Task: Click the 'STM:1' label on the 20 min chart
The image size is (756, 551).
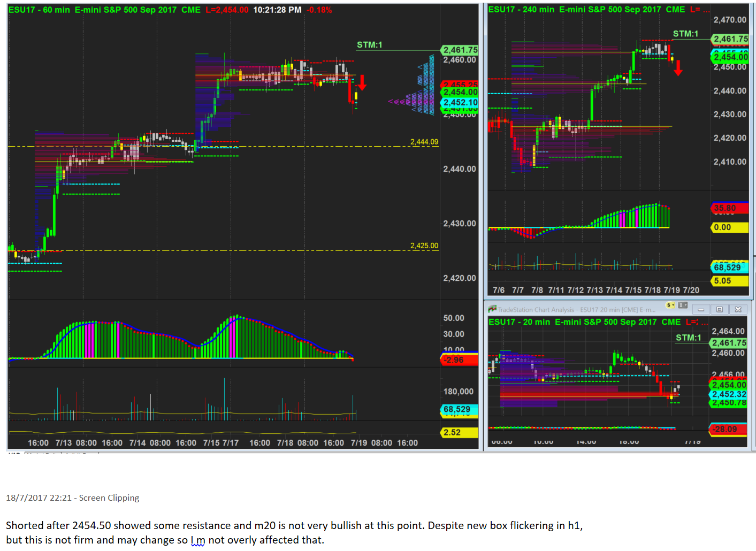Action: tap(688, 338)
